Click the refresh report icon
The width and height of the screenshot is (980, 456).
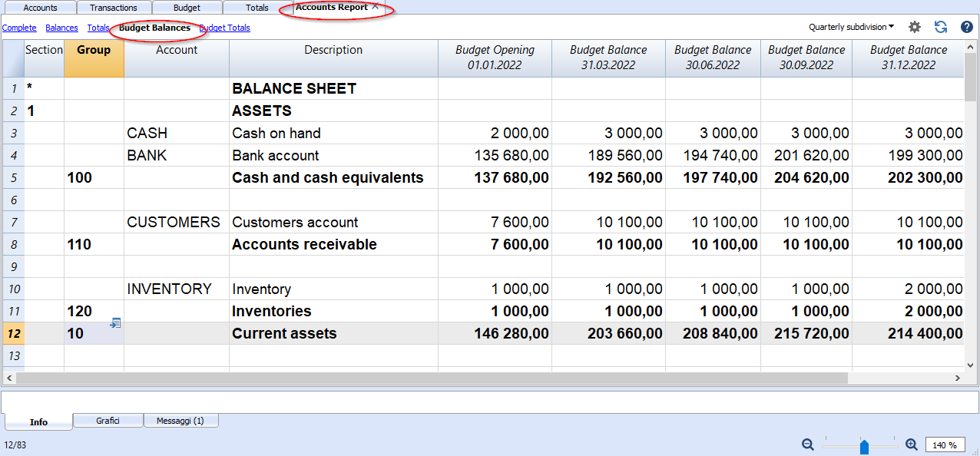(941, 27)
